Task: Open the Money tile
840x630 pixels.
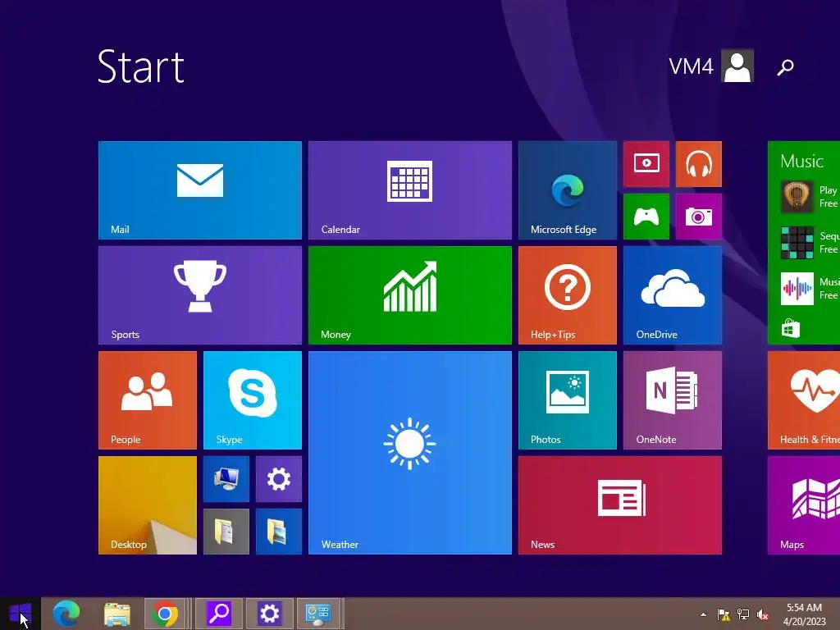Action: (x=410, y=295)
